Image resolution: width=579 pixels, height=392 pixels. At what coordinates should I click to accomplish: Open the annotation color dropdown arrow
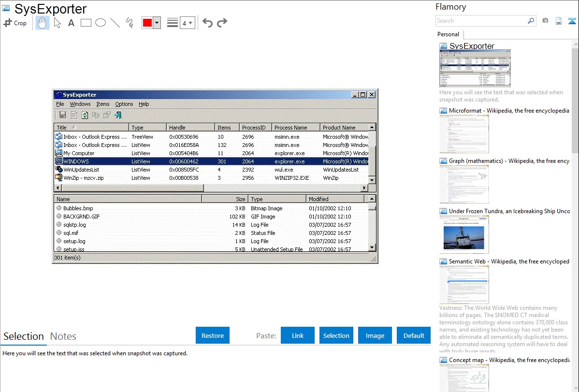[x=157, y=23]
